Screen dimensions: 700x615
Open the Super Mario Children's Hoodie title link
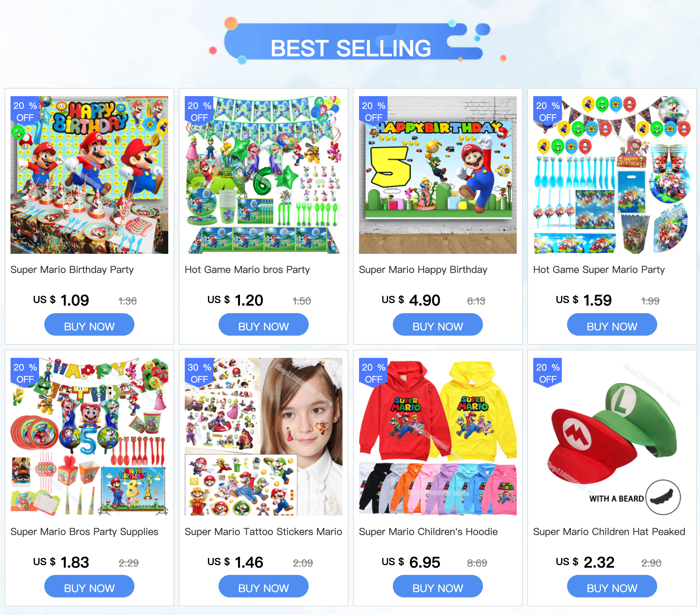click(x=428, y=532)
